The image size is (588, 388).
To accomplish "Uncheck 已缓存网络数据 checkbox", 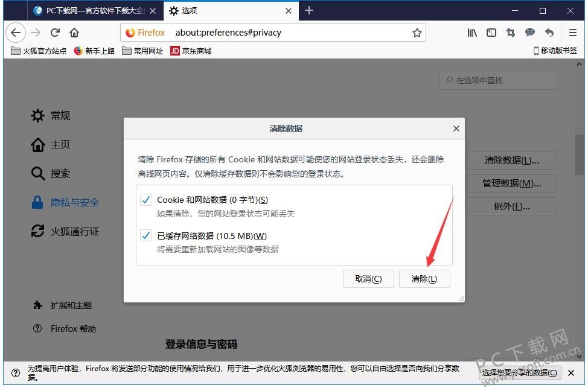I will (x=146, y=236).
